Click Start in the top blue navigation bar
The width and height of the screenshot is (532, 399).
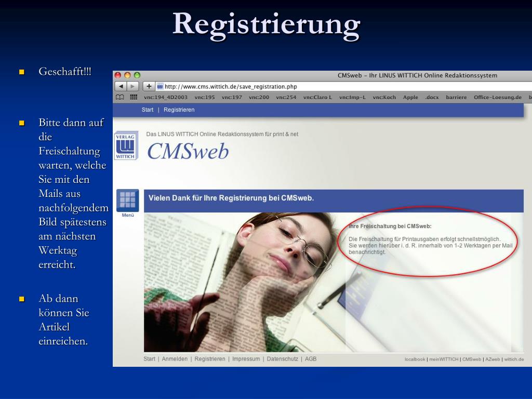click(x=148, y=110)
